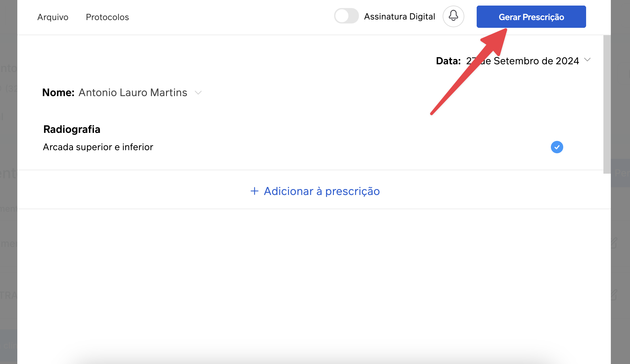Click the Adicionar à prescrição link
Viewport: 630px width, 364px height.
[321, 191]
